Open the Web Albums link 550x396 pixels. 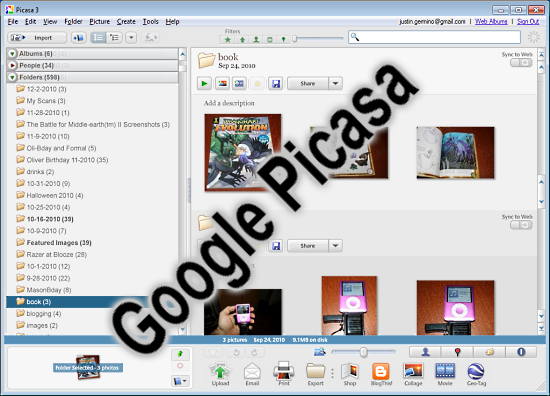(491, 22)
